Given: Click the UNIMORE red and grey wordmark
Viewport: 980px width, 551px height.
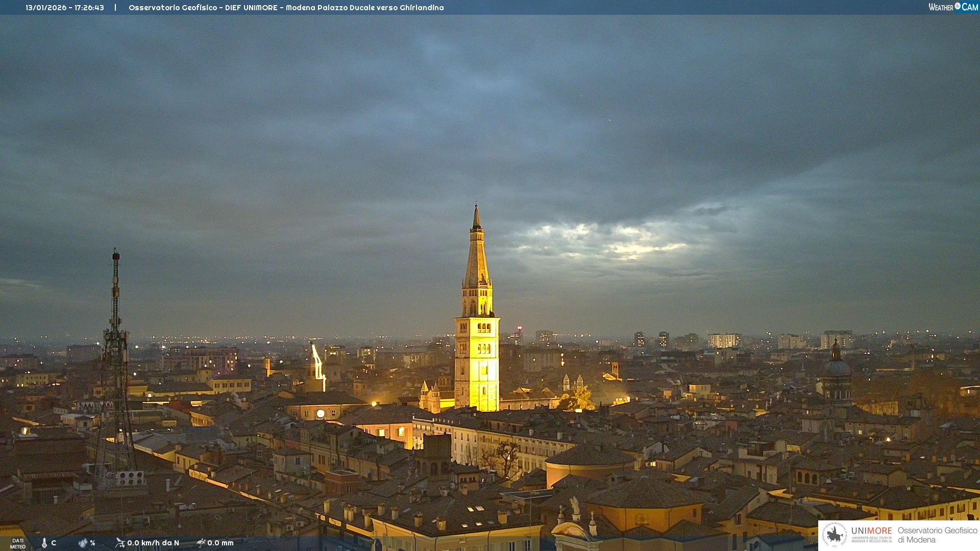Looking at the screenshot, I should point(871,531).
